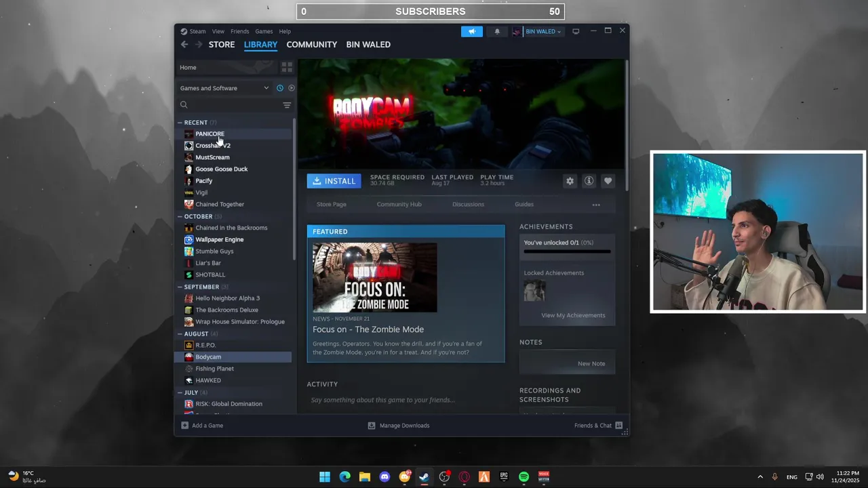Open OBS Studio from taskbar
The image size is (868, 488).
click(444, 477)
